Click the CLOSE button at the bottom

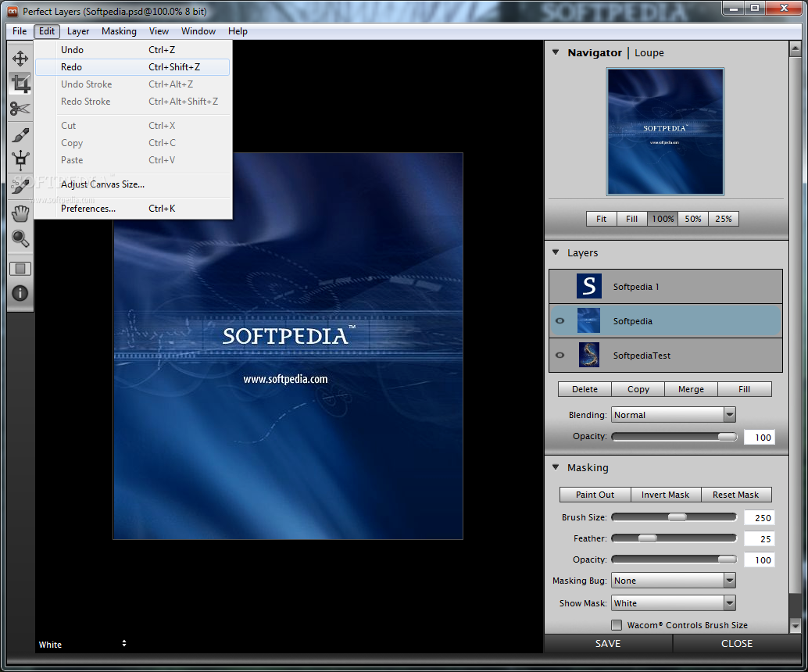click(x=737, y=644)
